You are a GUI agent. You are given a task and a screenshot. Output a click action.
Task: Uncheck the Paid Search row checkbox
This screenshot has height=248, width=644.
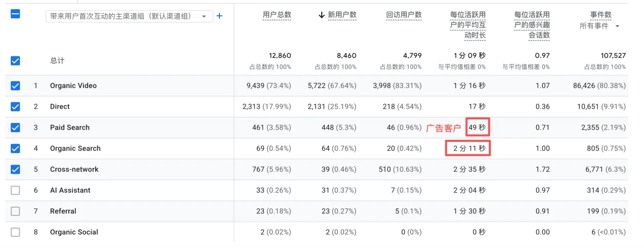click(15, 128)
